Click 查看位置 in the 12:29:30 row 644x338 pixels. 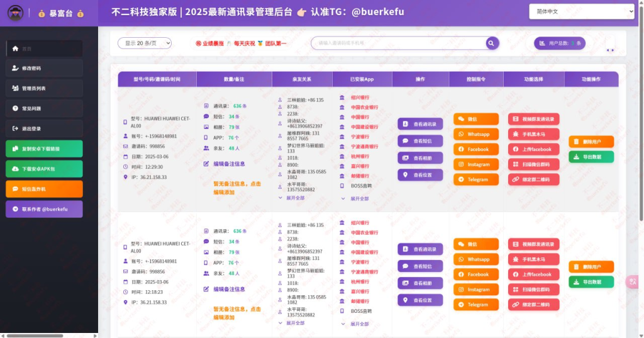point(420,175)
